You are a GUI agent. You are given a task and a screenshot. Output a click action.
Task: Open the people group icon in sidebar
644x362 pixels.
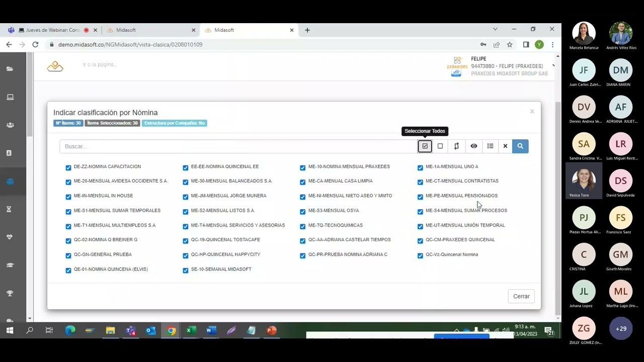(10, 125)
